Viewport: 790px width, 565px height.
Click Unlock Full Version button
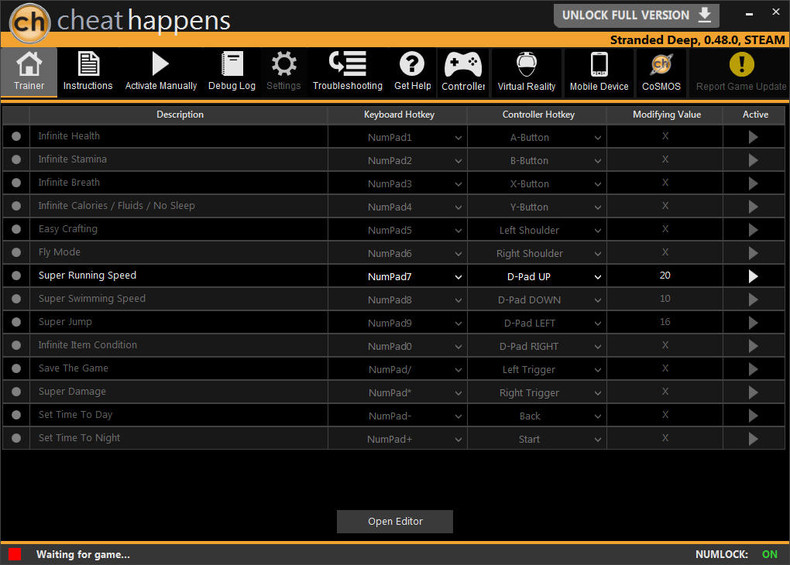click(636, 15)
